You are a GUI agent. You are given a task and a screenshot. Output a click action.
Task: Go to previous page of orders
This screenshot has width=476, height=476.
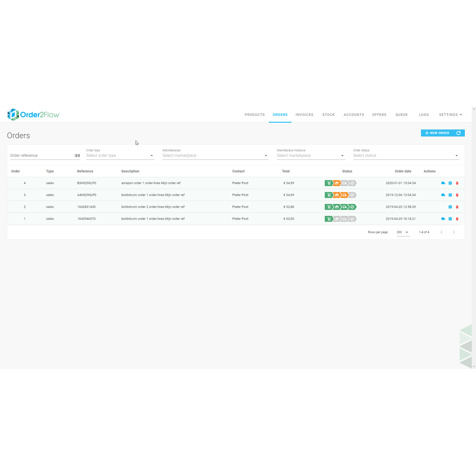(x=441, y=232)
